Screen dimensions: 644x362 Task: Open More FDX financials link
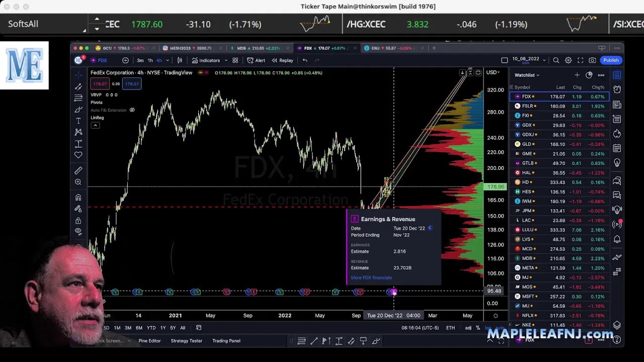pyautogui.click(x=371, y=278)
